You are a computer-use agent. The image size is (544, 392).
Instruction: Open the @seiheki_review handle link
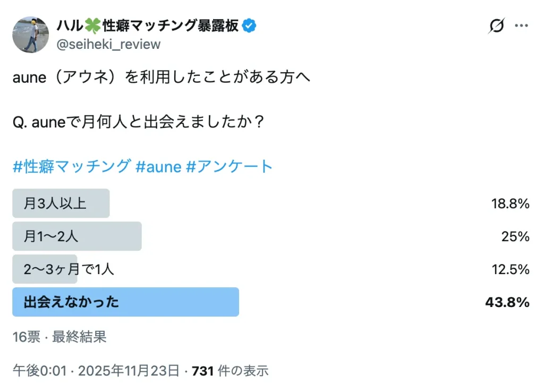click(108, 44)
